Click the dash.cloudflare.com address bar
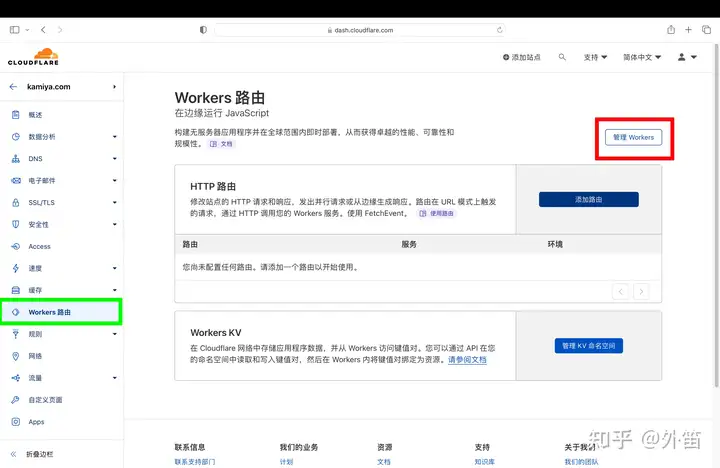Viewport: 720px width, 468px height. tap(360, 30)
